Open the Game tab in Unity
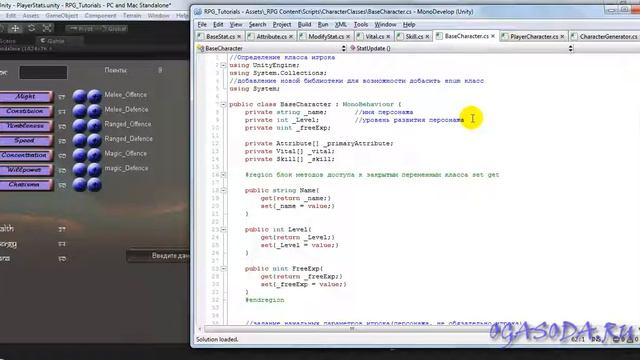The width and height of the screenshot is (640, 360). 56,41
